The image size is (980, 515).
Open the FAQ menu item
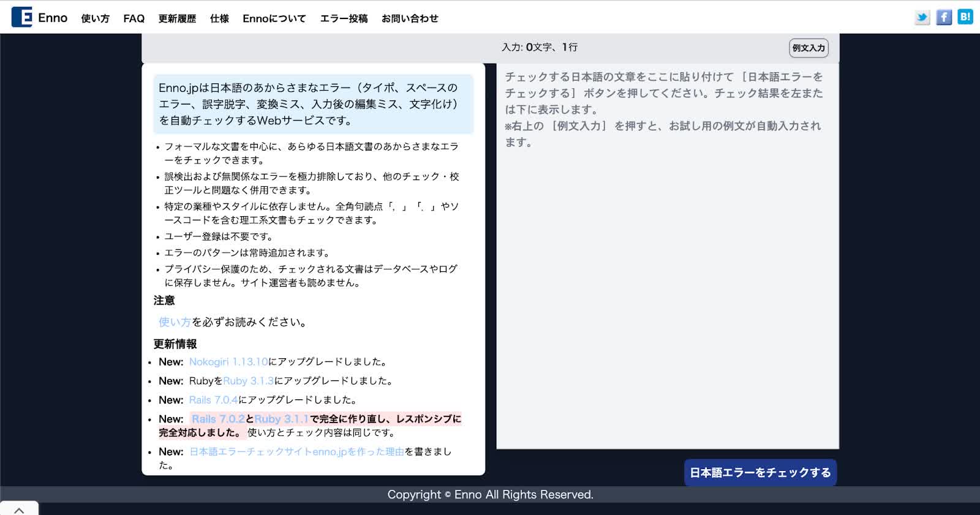tap(134, 18)
